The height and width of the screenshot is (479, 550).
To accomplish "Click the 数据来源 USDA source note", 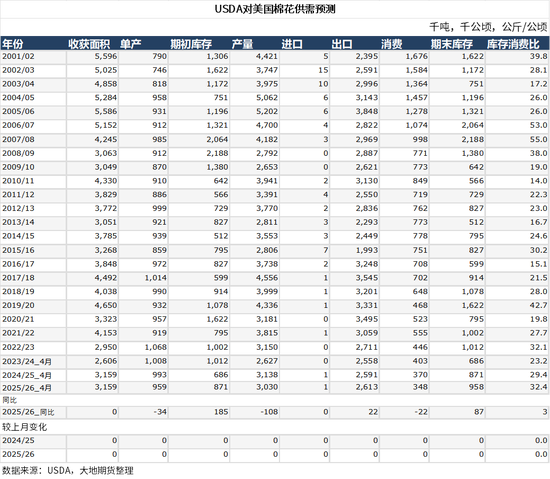I will pyautogui.click(x=68, y=471).
